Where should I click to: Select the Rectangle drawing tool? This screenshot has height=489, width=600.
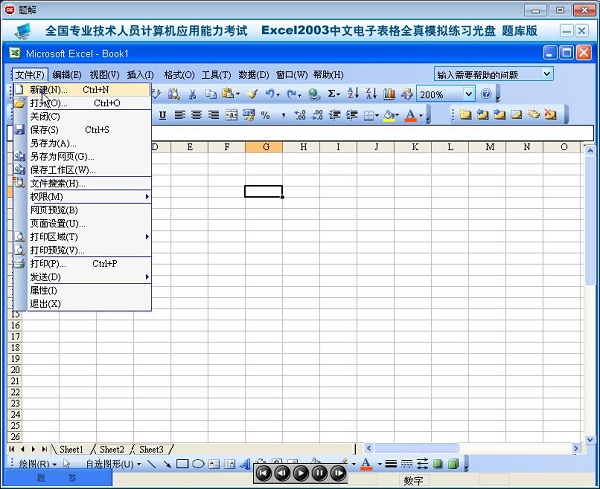(182, 464)
